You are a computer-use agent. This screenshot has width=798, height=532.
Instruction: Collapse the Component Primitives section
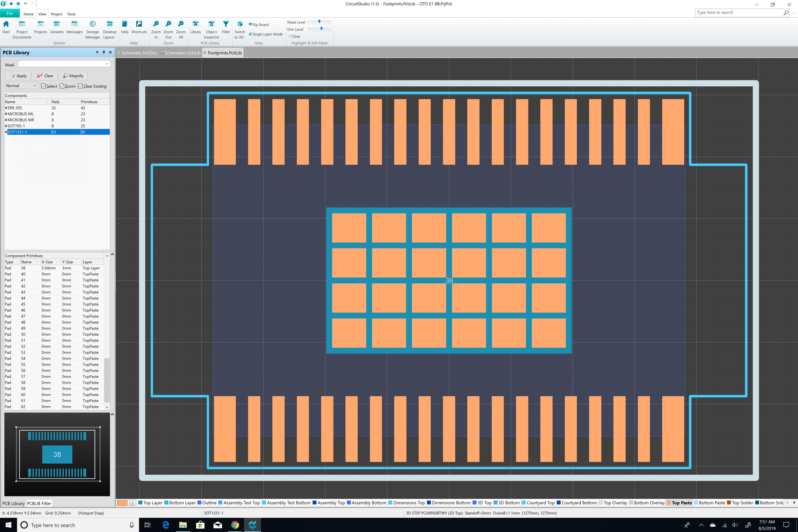click(112, 254)
